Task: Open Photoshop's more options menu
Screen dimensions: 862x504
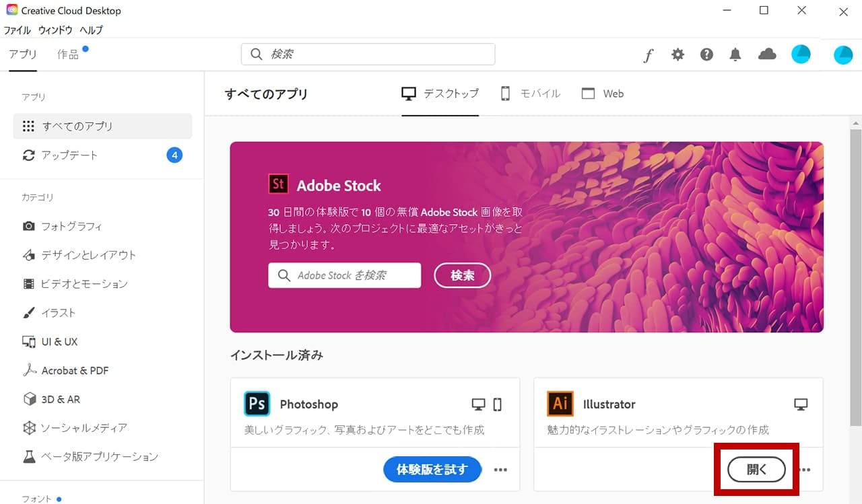Action: (500, 470)
